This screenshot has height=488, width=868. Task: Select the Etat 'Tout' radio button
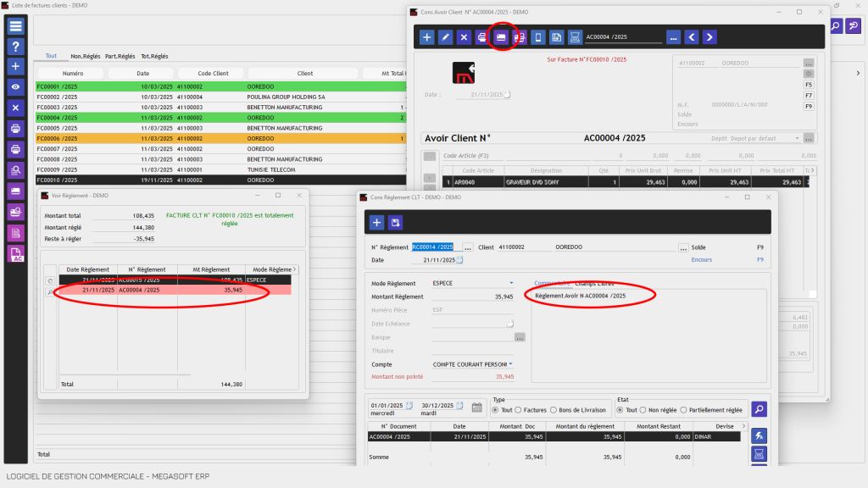point(620,410)
